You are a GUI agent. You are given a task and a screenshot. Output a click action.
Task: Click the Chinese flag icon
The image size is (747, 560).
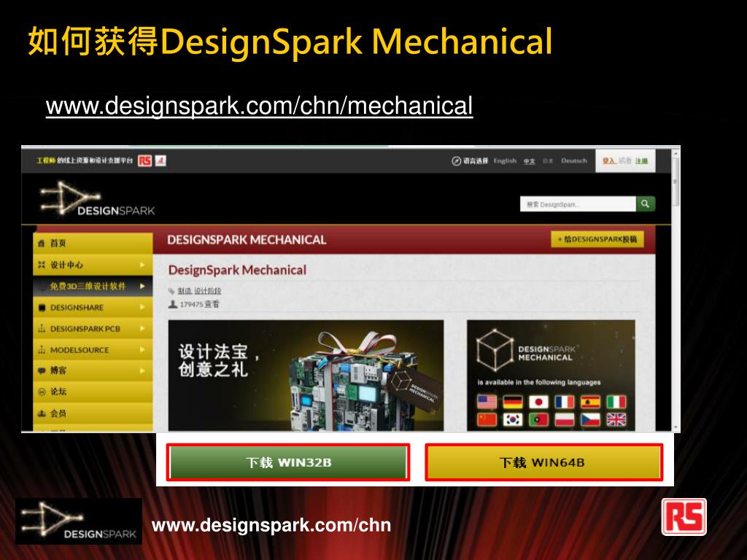tap(487, 419)
